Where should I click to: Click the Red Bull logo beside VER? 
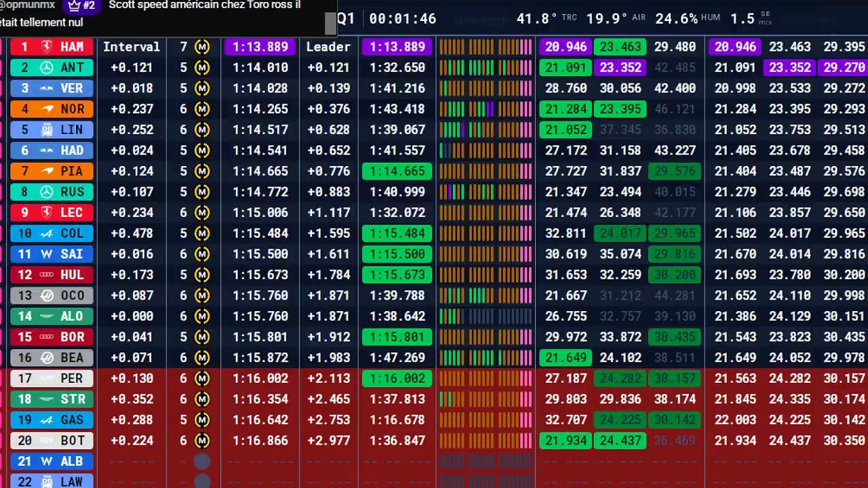pyautogui.click(x=47, y=88)
